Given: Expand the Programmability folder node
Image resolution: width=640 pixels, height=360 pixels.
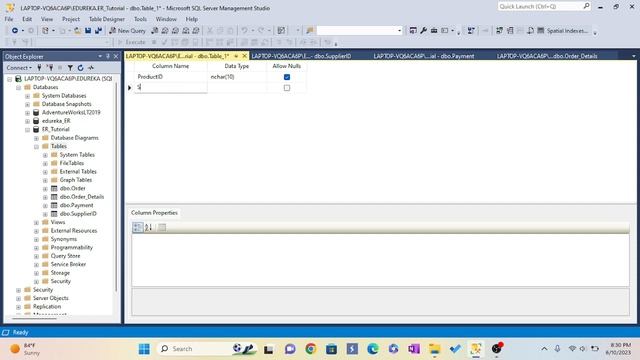Looking at the screenshot, I should pyautogui.click(x=36, y=248).
